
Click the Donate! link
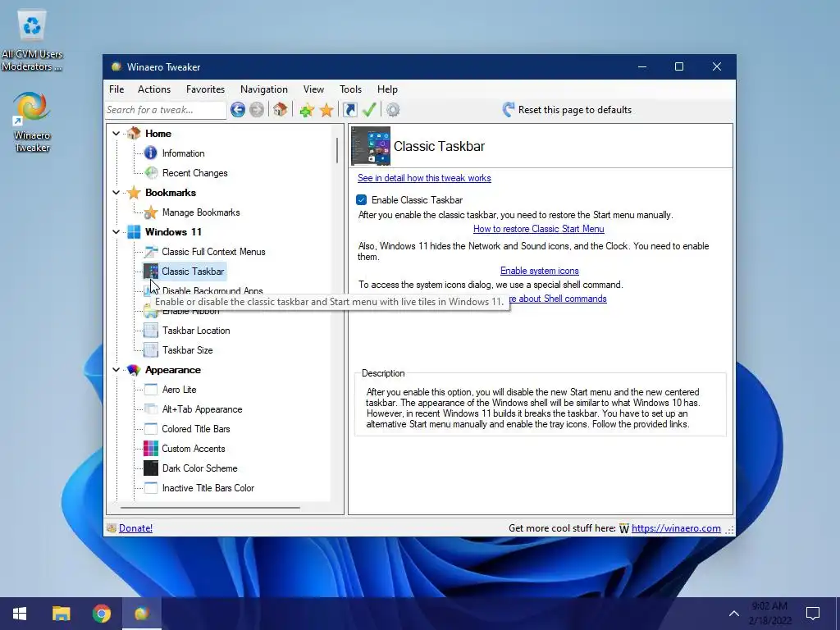[135, 528]
